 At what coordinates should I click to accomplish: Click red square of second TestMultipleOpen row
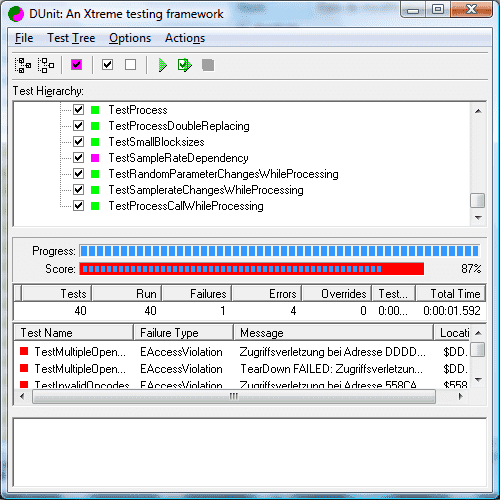click(24, 368)
